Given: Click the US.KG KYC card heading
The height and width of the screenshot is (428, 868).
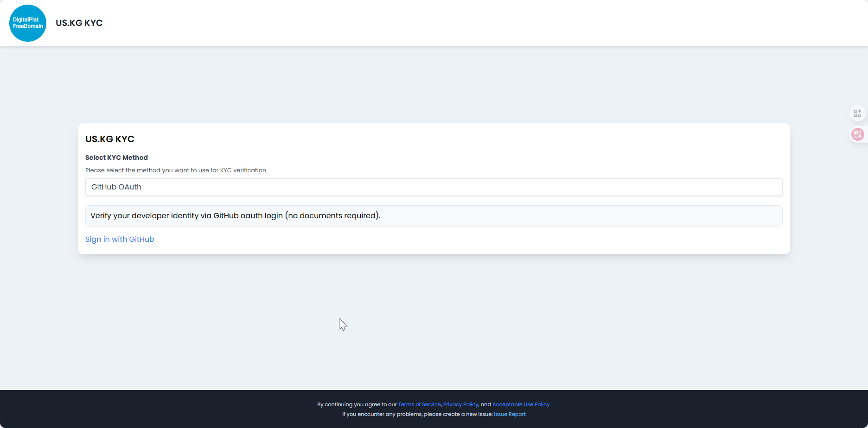Looking at the screenshot, I should (x=110, y=139).
